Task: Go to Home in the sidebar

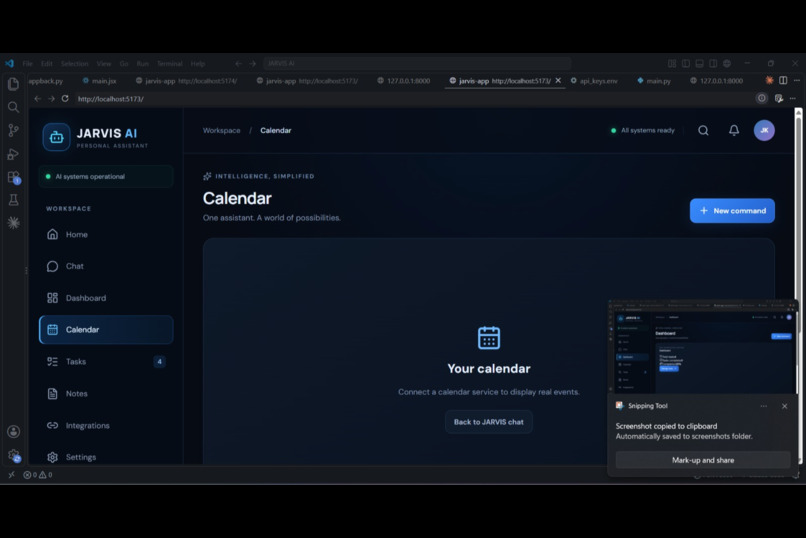Action: 106,234
